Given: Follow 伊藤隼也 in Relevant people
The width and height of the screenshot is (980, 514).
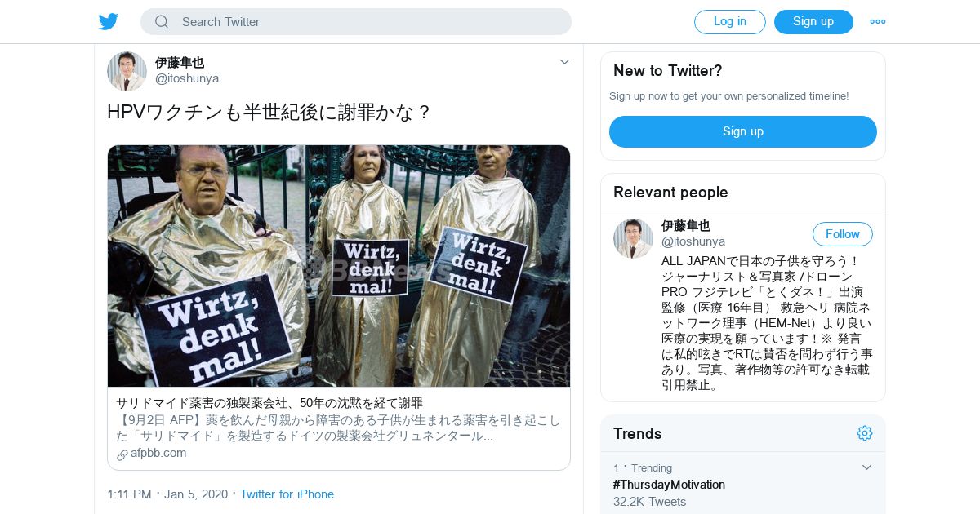Looking at the screenshot, I should (x=843, y=234).
